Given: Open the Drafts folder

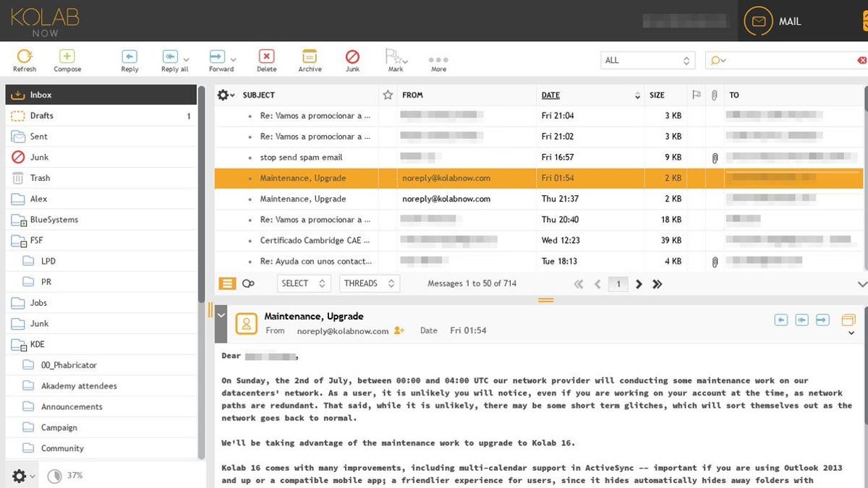Looking at the screenshot, I should click(x=101, y=116).
